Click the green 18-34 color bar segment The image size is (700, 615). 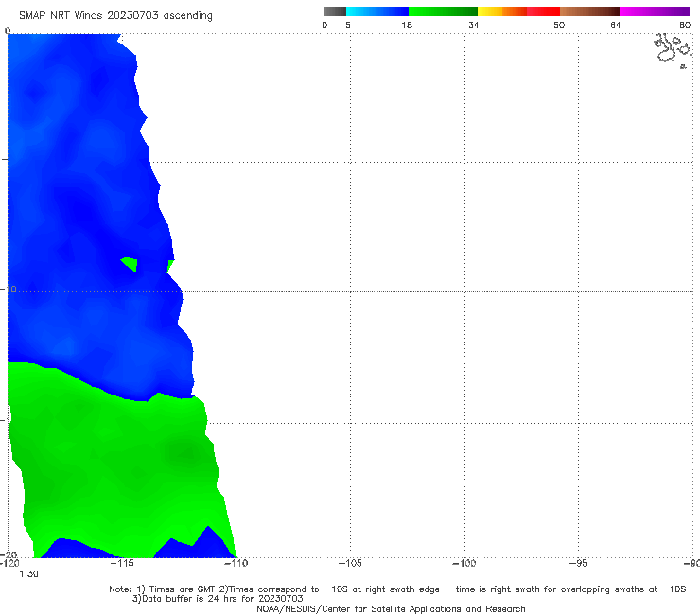443,11
